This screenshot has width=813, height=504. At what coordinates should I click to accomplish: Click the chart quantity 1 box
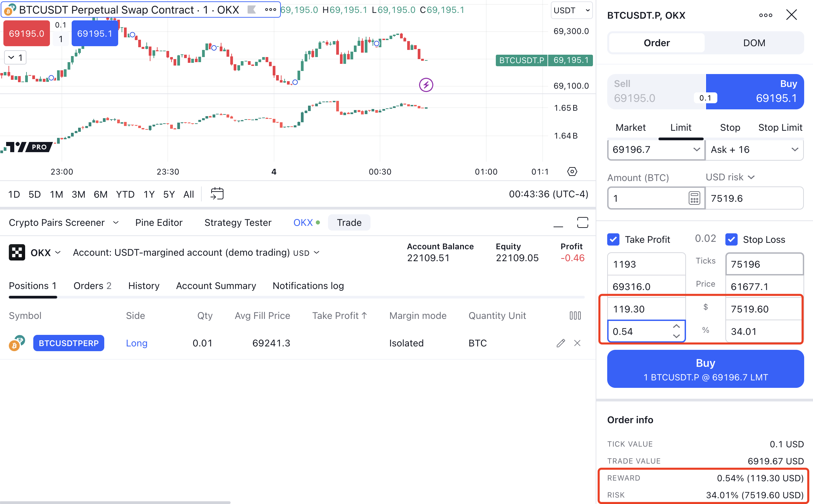[60, 39]
